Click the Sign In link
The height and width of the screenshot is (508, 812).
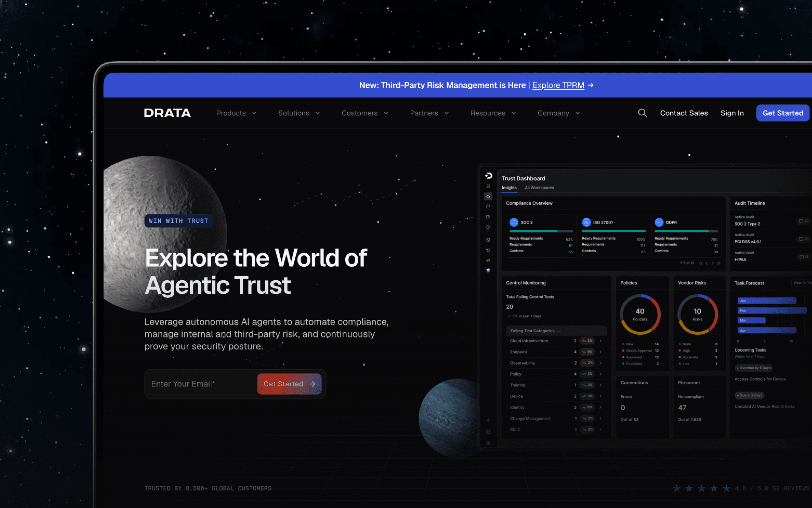point(732,113)
